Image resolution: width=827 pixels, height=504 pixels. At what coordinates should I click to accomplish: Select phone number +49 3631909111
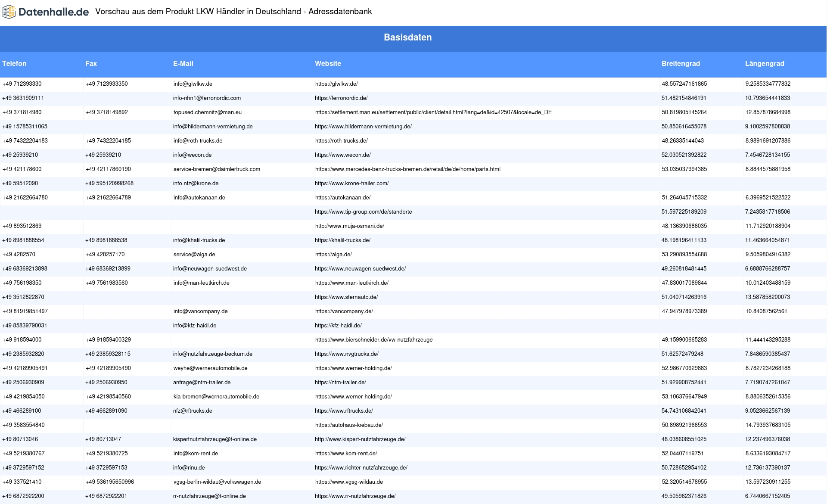[x=23, y=98]
